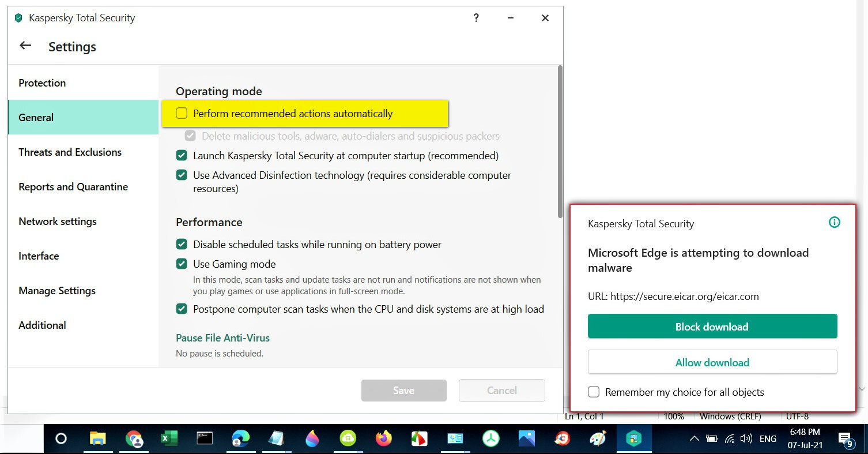The height and width of the screenshot is (454, 868).
Task: Click the volume speaker tray icon
Action: point(746,439)
